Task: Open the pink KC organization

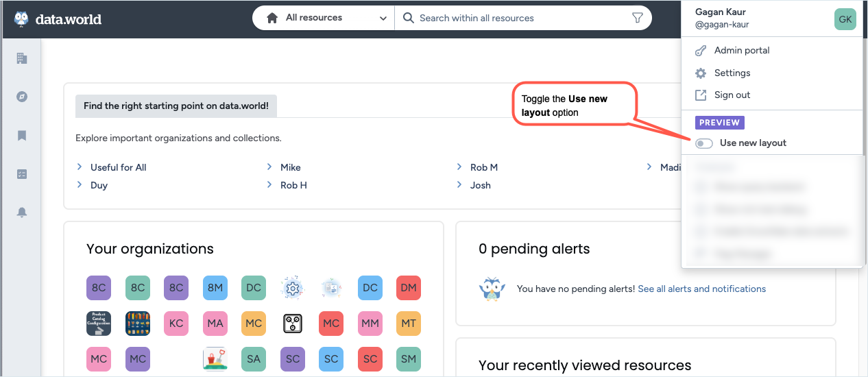Action: (176, 324)
